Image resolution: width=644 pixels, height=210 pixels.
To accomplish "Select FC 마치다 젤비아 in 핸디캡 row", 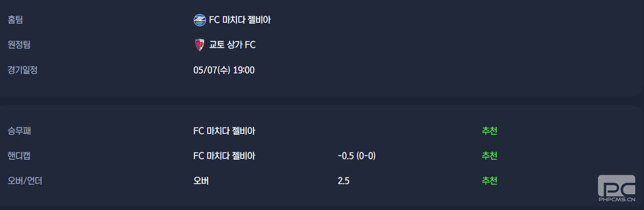I will coord(224,156).
